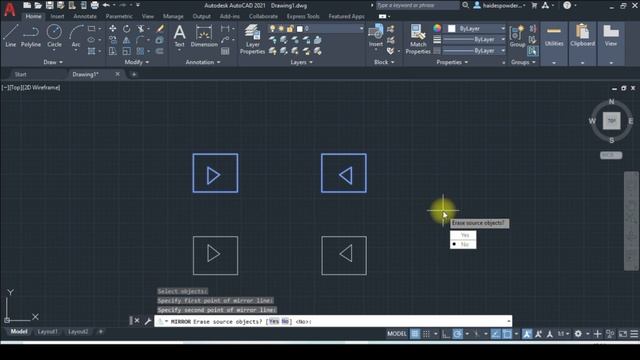This screenshot has height=360, width=640.
Task: Select the Line tool
Action: 11,36
